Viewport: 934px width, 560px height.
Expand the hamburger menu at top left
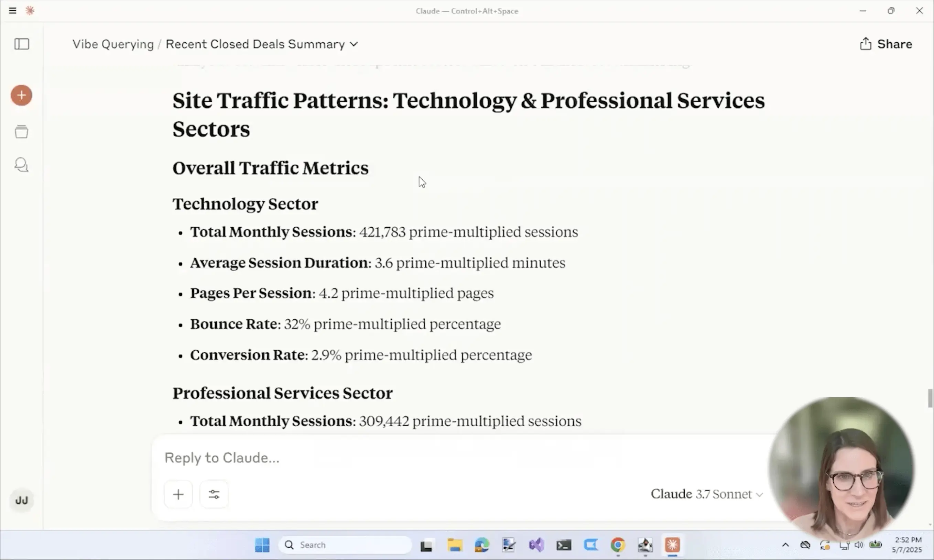pyautogui.click(x=12, y=10)
